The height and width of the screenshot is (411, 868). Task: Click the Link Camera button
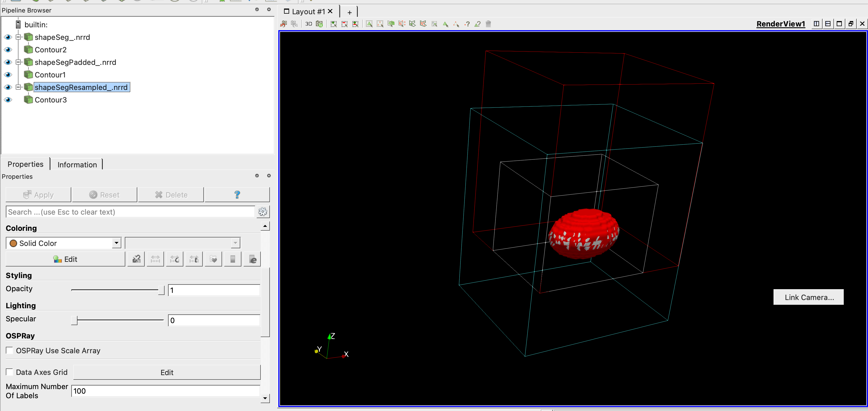pyautogui.click(x=808, y=297)
